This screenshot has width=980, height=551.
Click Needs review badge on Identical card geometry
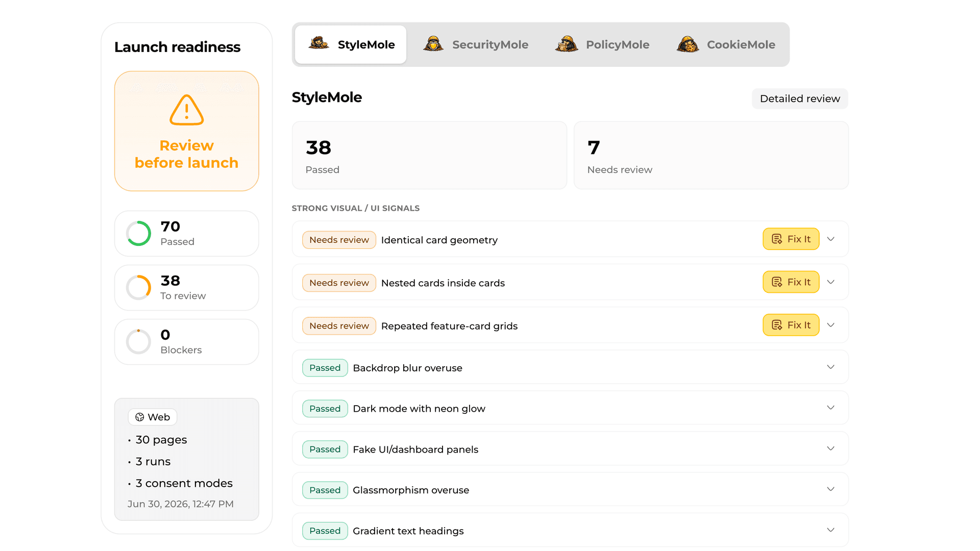[x=339, y=240]
